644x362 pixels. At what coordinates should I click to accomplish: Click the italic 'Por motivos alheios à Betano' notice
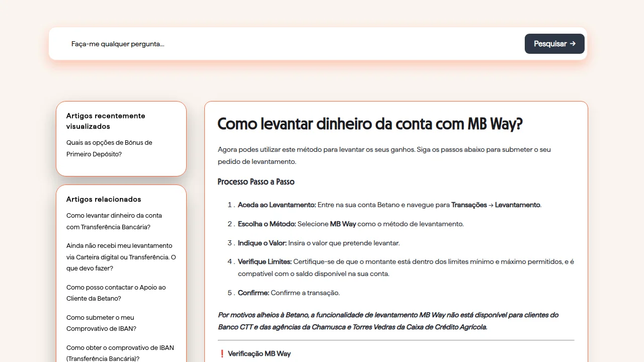[388, 321]
